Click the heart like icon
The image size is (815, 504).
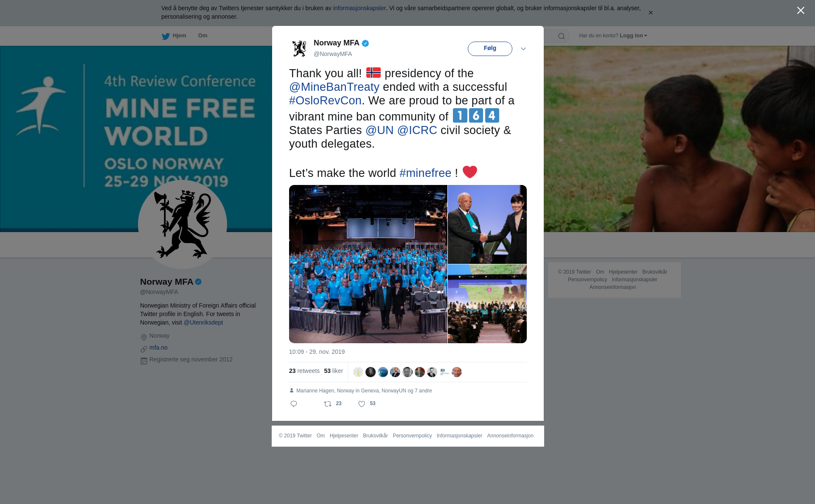362,404
